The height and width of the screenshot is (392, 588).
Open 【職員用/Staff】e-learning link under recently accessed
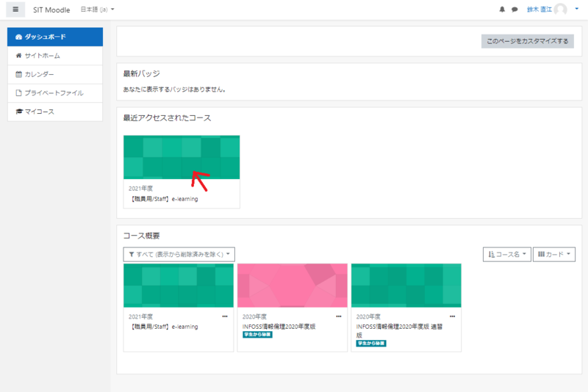[x=163, y=199]
